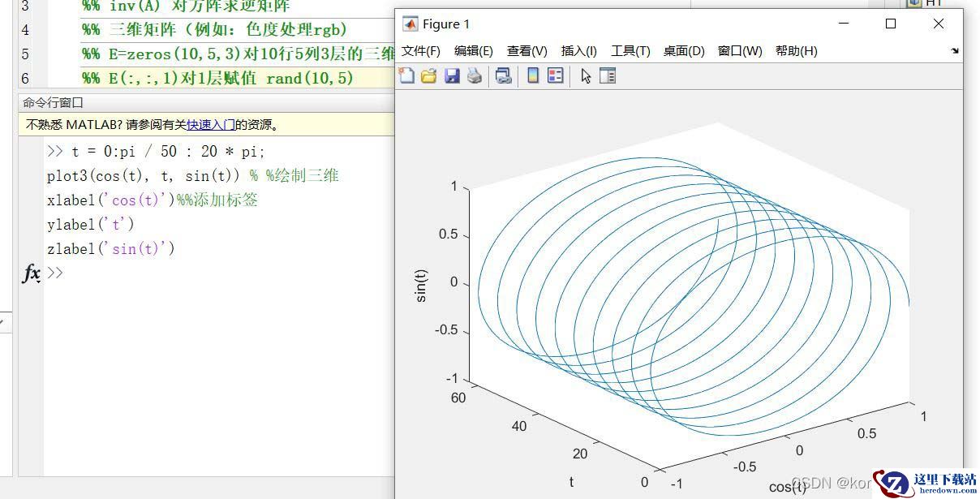Click the Link Plot toolbar icon
The width and height of the screenshot is (980, 499).
point(504,76)
